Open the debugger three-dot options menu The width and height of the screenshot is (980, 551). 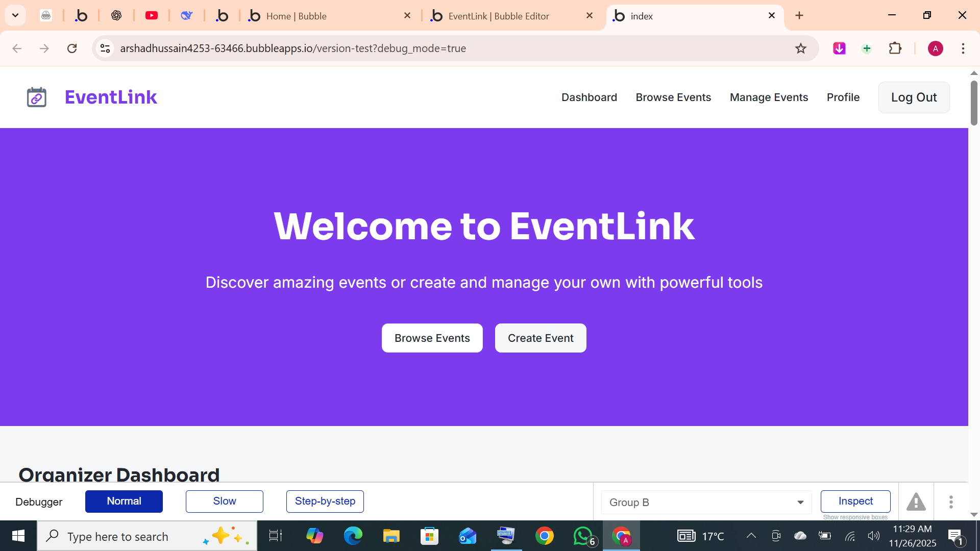951,502
